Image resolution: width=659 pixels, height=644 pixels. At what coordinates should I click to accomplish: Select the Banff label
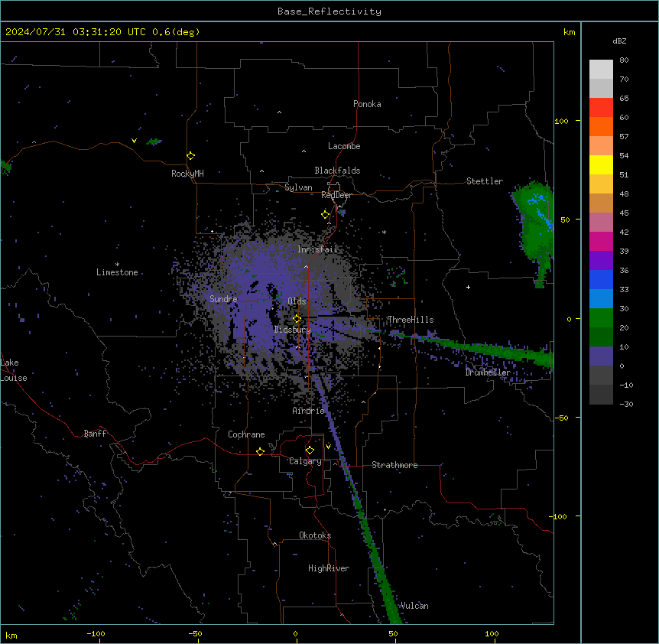click(95, 434)
